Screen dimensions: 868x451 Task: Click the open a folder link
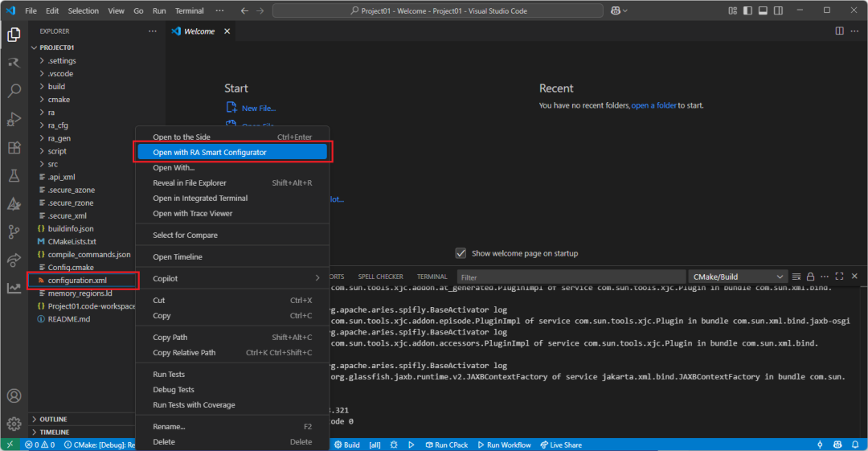point(653,105)
